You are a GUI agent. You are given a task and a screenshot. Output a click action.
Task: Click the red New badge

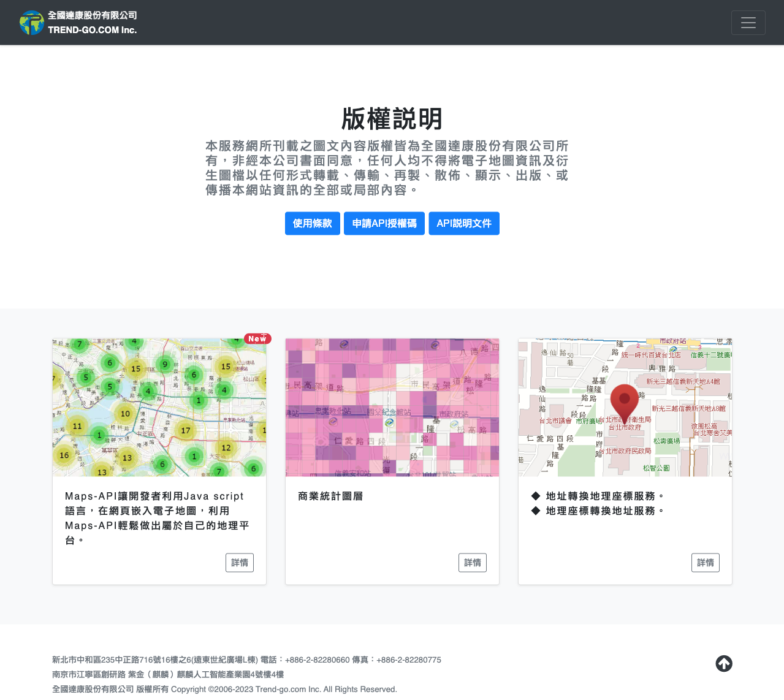pyautogui.click(x=257, y=338)
